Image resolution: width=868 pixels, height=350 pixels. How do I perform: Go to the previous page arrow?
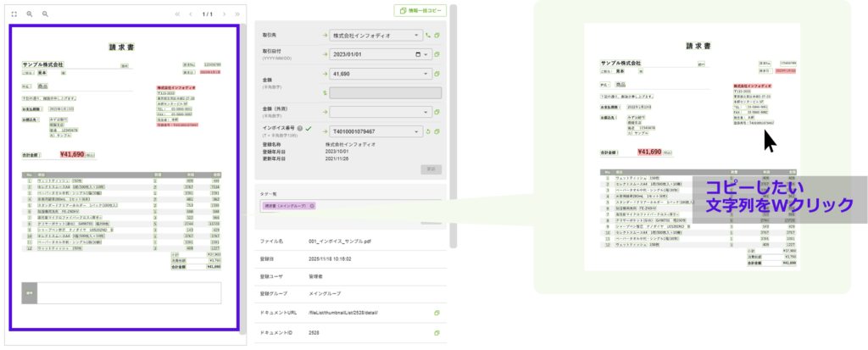(x=190, y=14)
